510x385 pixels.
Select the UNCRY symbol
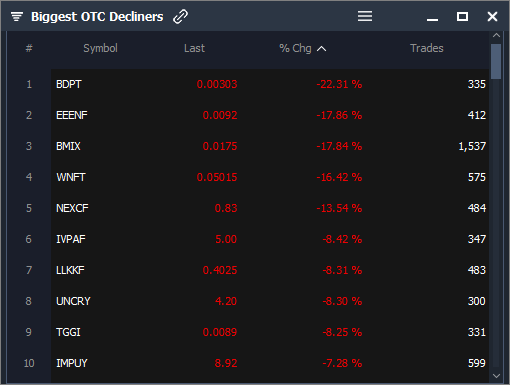tap(73, 301)
